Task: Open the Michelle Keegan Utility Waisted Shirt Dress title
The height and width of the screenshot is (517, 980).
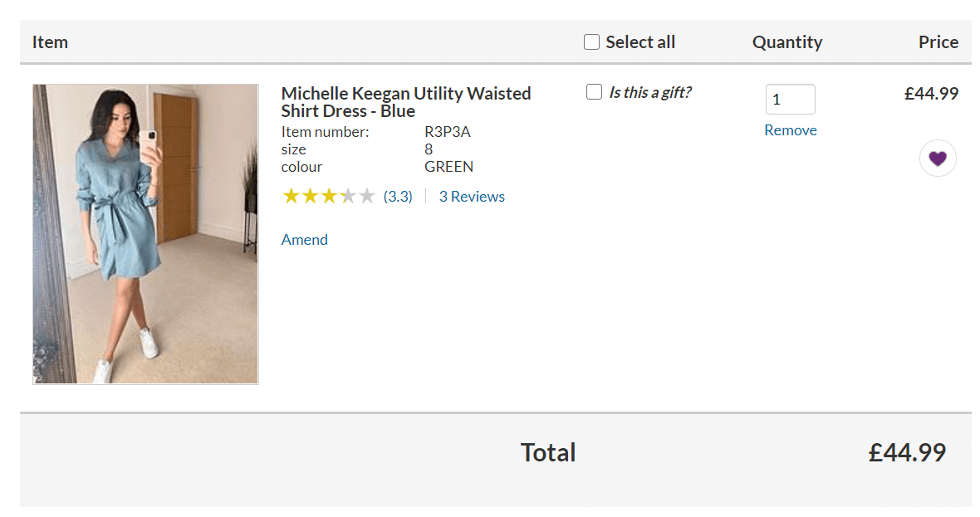Action: (405, 102)
